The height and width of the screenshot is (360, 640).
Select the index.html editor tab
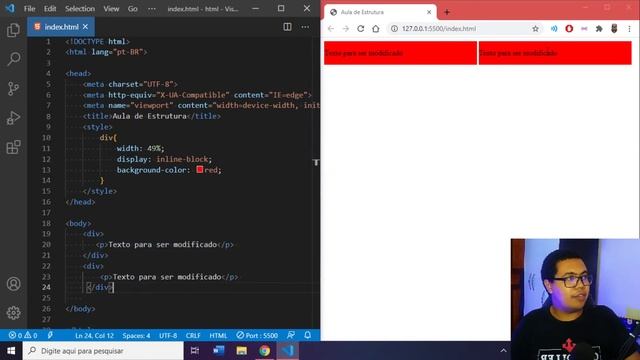(61, 27)
